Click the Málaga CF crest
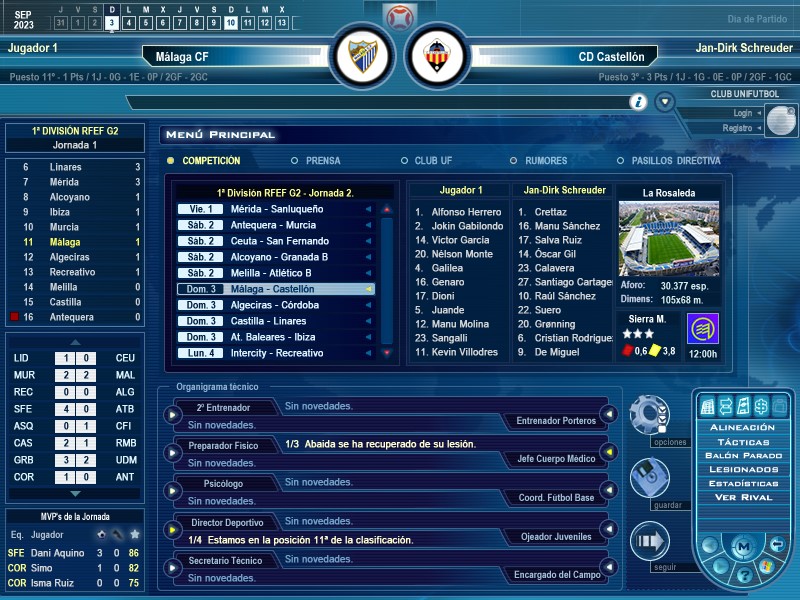This screenshot has height=600, width=800. click(x=363, y=56)
